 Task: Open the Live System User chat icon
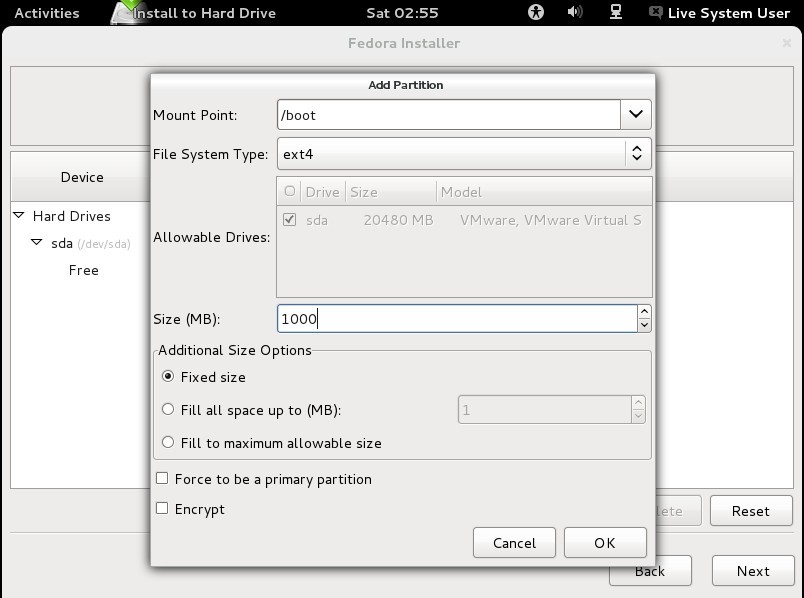[x=655, y=13]
